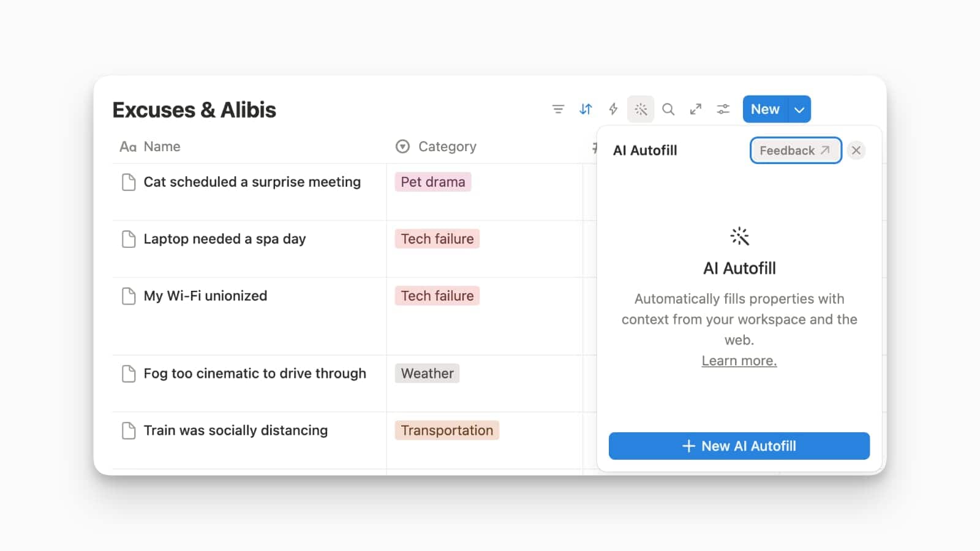Open search with the magnifier icon
Viewport: 980px width, 551px height.
(668, 110)
